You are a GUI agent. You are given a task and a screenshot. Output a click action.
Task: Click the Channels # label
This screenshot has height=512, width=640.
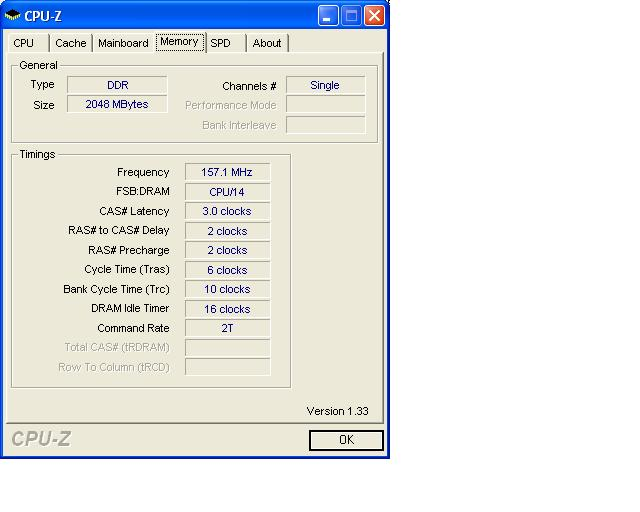click(x=249, y=86)
